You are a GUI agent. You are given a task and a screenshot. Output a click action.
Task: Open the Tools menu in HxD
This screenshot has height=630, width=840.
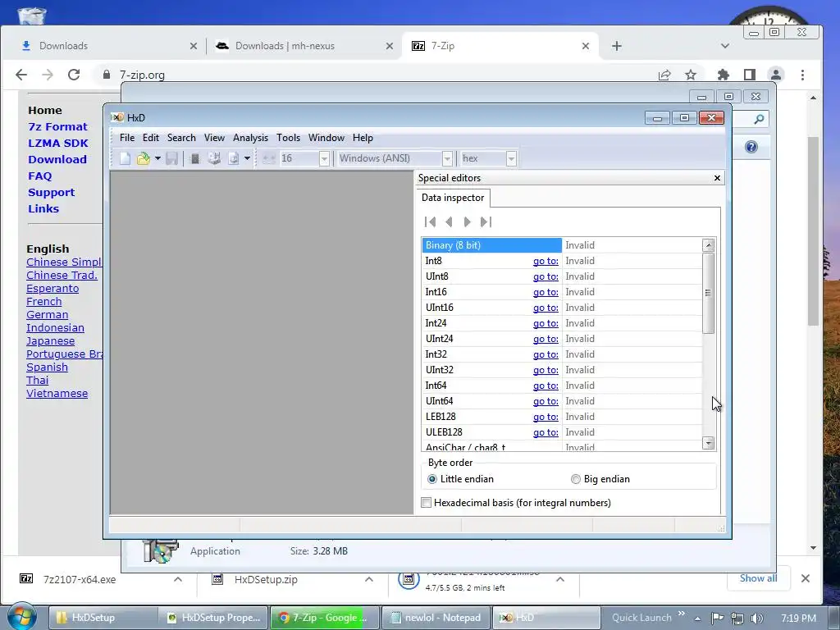pyautogui.click(x=288, y=138)
